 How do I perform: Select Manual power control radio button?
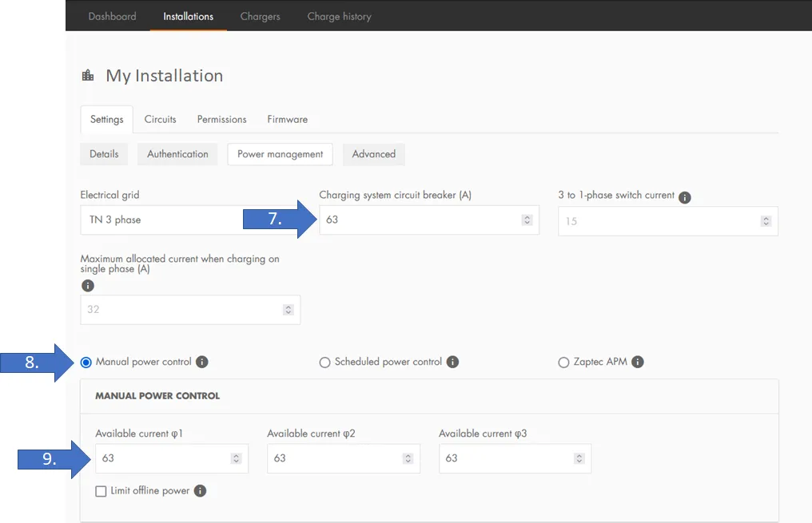(x=86, y=363)
